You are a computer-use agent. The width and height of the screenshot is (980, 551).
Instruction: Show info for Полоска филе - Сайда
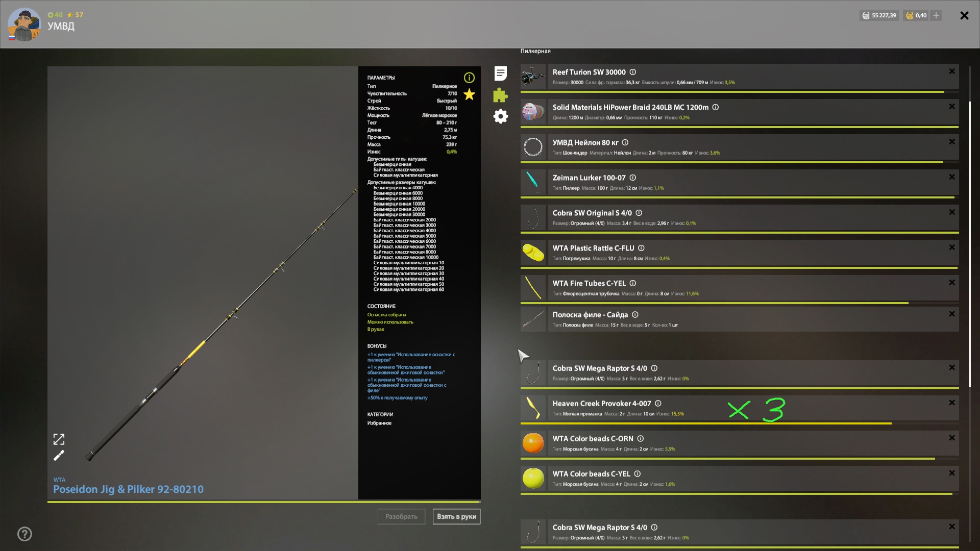[x=635, y=315]
